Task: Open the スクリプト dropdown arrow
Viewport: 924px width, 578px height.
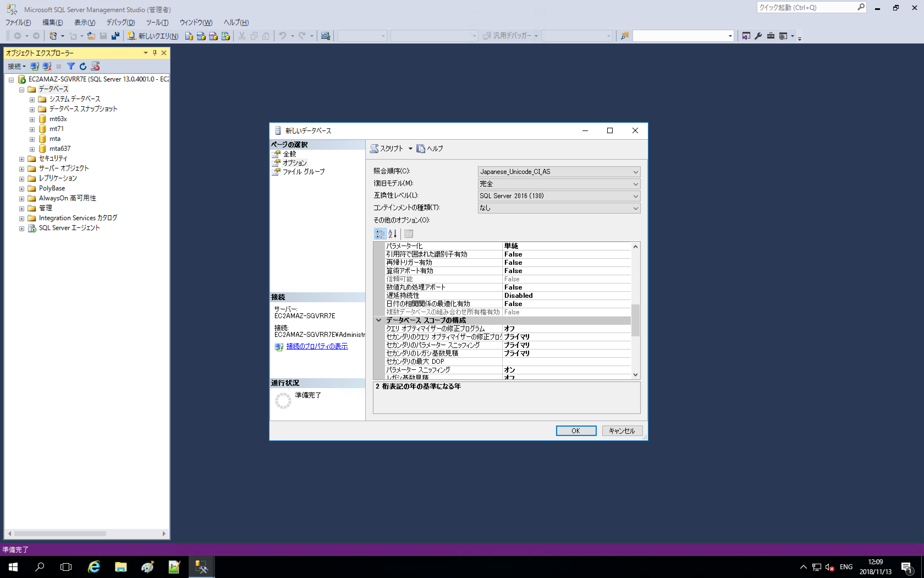Action: (x=411, y=148)
